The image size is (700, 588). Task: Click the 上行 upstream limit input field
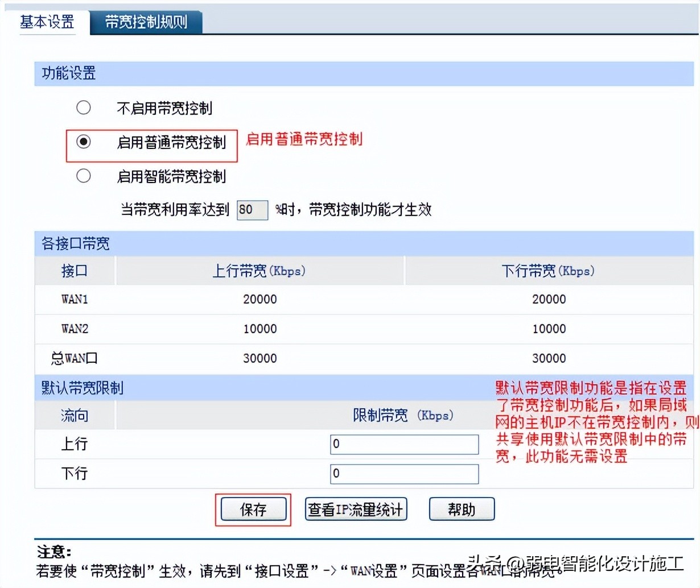click(403, 444)
